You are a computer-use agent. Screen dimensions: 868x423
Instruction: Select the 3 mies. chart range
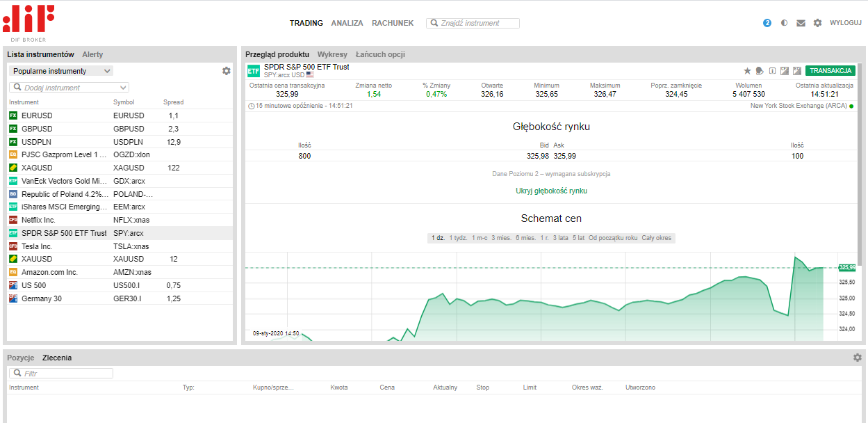click(x=501, y=238)
